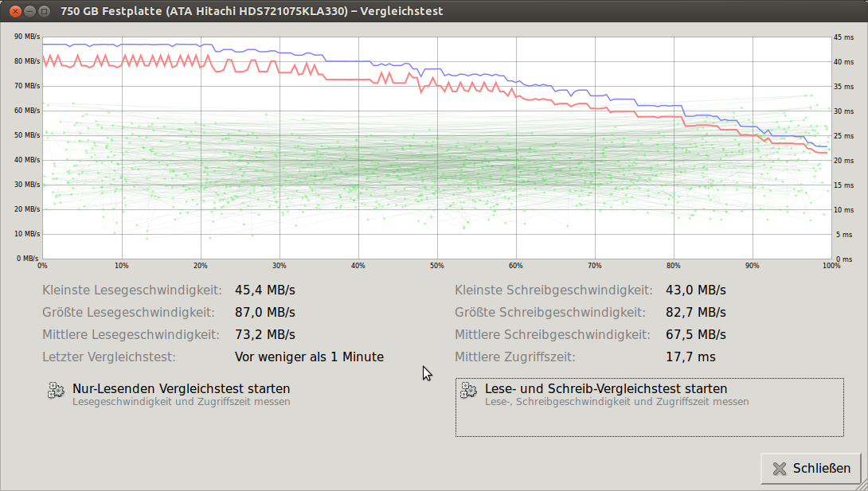Click the Größte Schreibgeschwindigkeit value 82,7 MB/s
Screen dimensions: 868x491
tap(695, 312)
